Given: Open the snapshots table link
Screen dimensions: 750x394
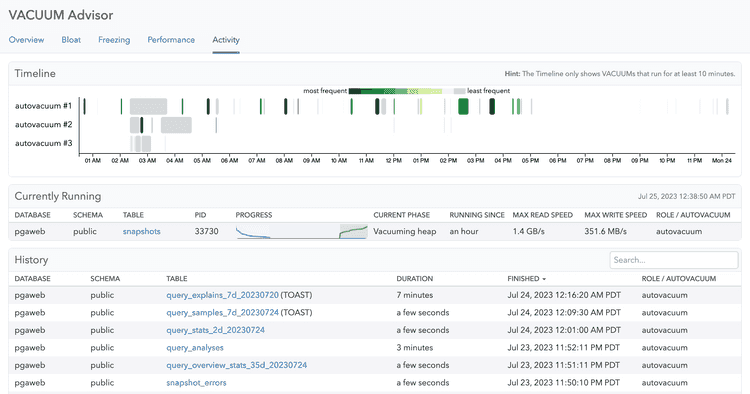Looking at the screenshot, I should [x=142, y=231].
